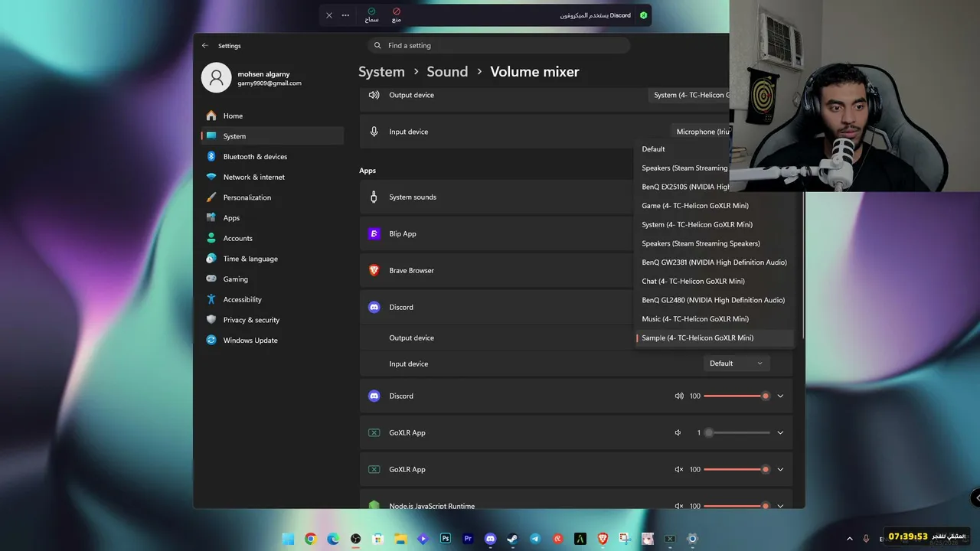
Task: Open Microsoft Edge from the taskbar
Action: click(x=333, y=539)
